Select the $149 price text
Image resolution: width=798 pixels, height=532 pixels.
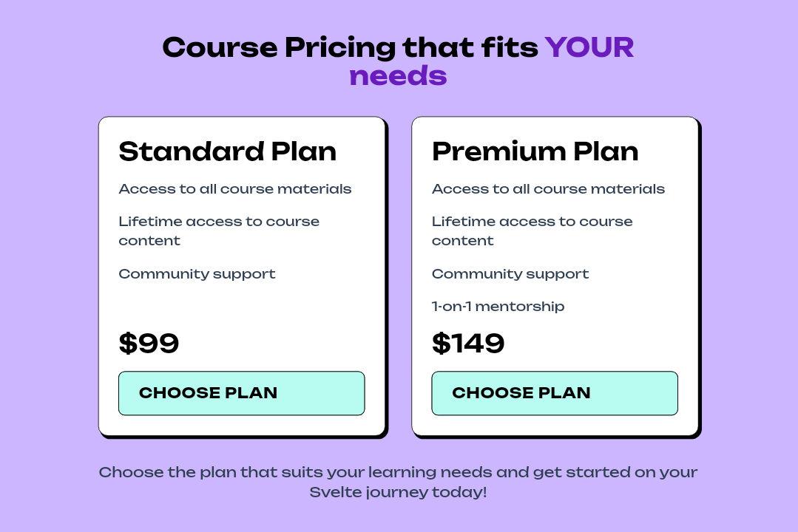(x=468, y=344)
